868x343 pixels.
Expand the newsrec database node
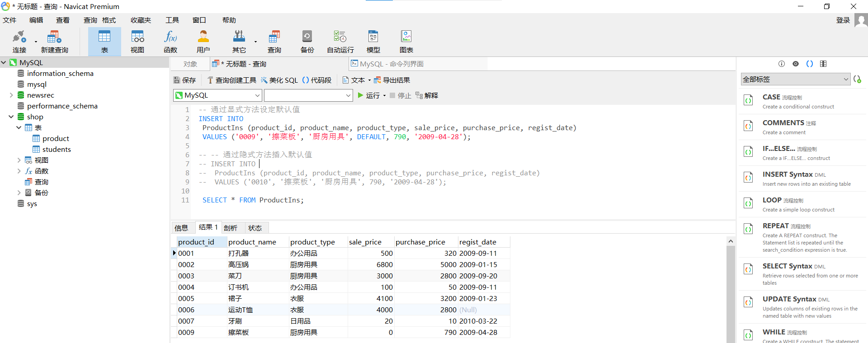[x=11, y=95]
